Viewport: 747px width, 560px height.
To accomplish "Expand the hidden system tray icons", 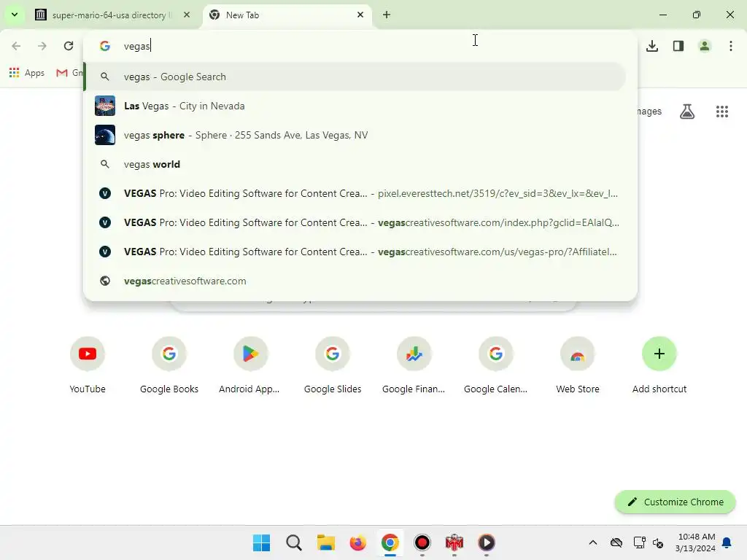I will point(592,542).
